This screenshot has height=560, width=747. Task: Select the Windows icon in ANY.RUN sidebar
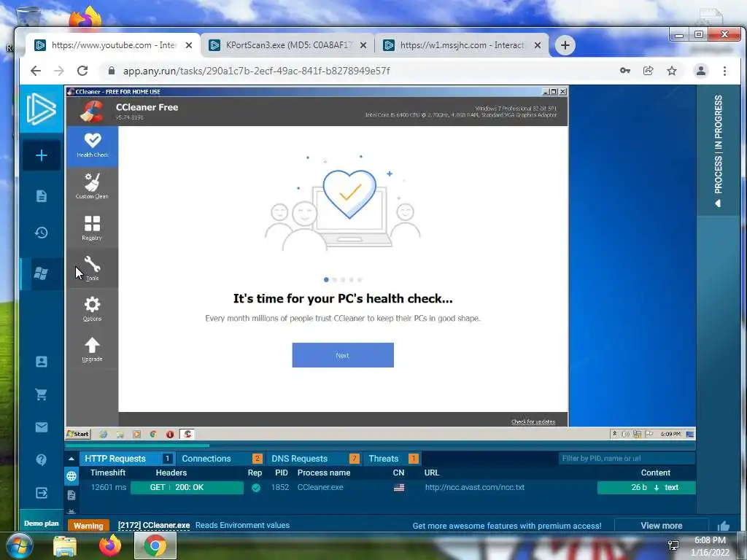tap(42, 273)
